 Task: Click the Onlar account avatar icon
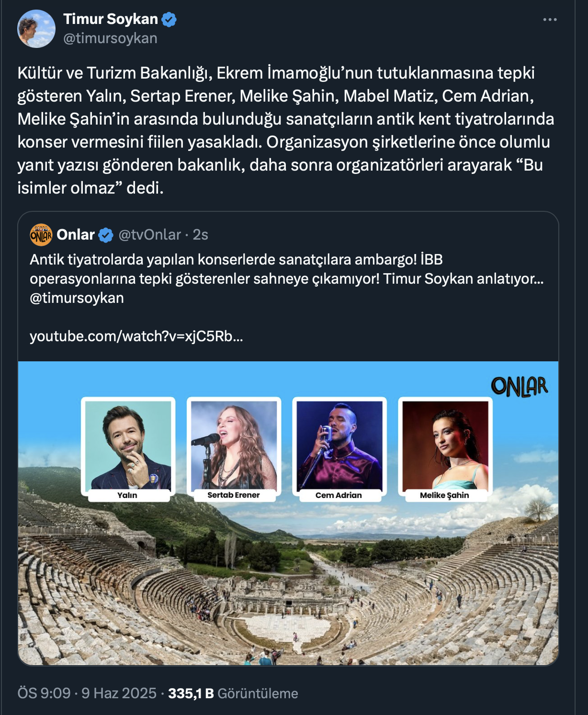click(41, 235)
